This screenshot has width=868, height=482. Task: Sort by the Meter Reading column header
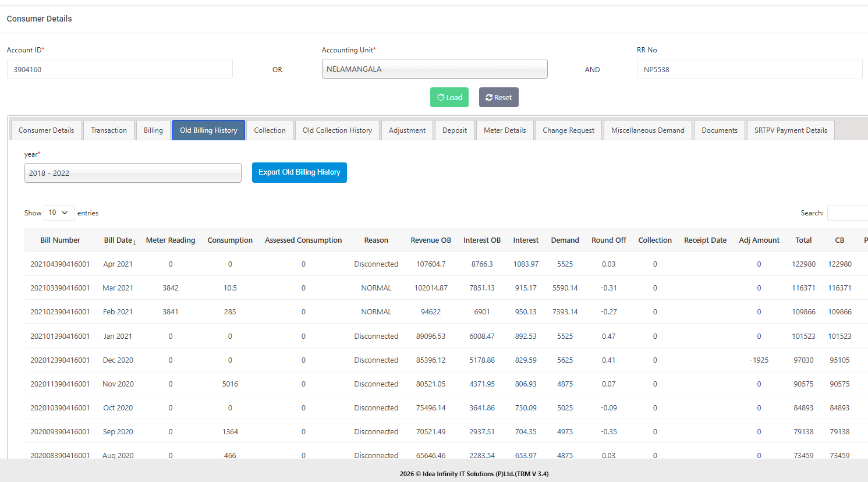[171, 240]
